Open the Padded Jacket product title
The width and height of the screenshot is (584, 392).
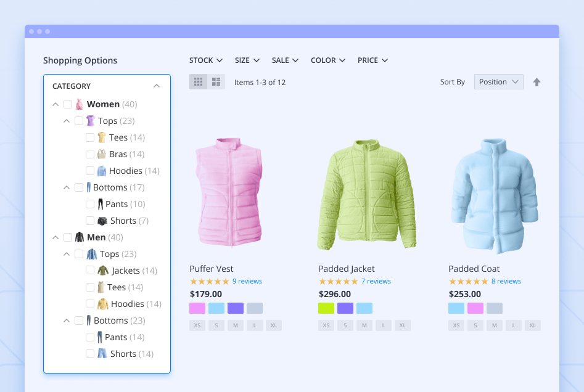(x=346, y=269)
